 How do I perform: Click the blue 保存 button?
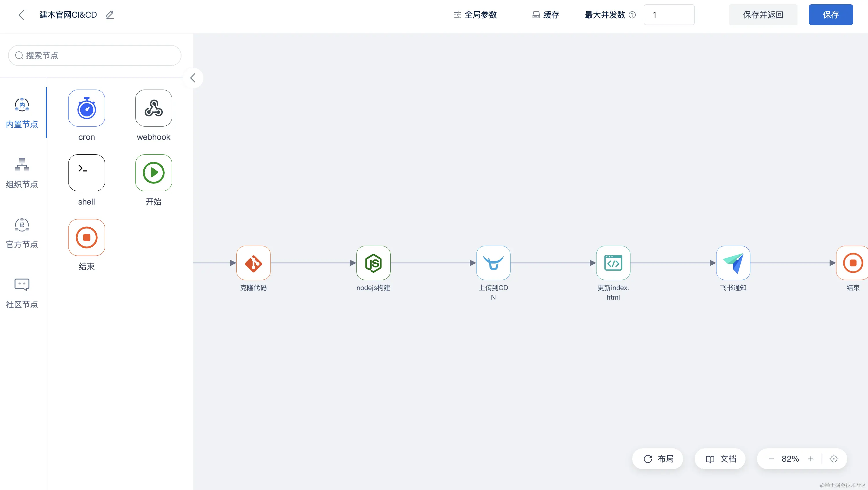pos(831,15)
